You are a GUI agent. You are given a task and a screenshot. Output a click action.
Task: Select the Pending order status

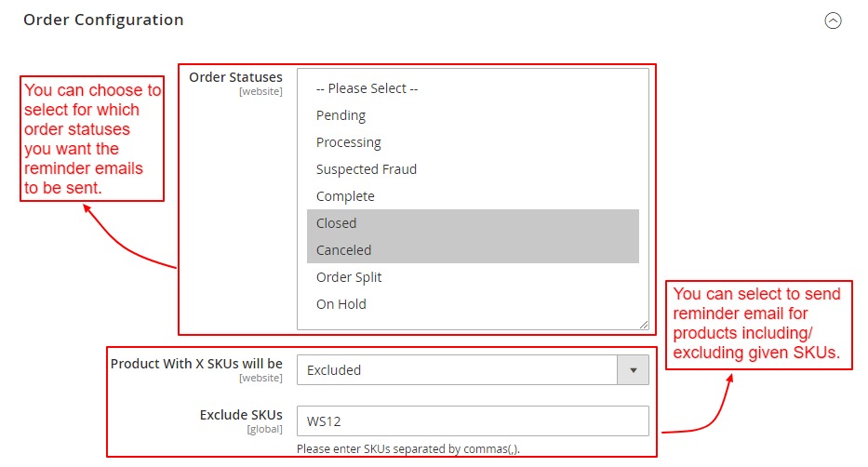pos(341,115)
